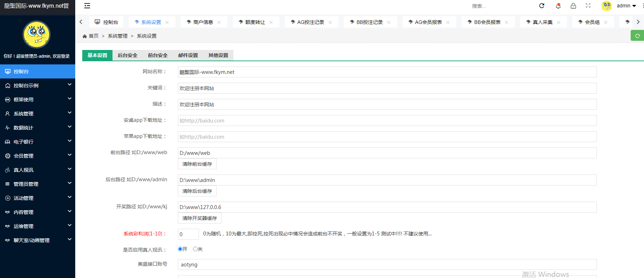Select the 关 radio for 真人视讯
The image size is (644, 278).
point(195,249)
